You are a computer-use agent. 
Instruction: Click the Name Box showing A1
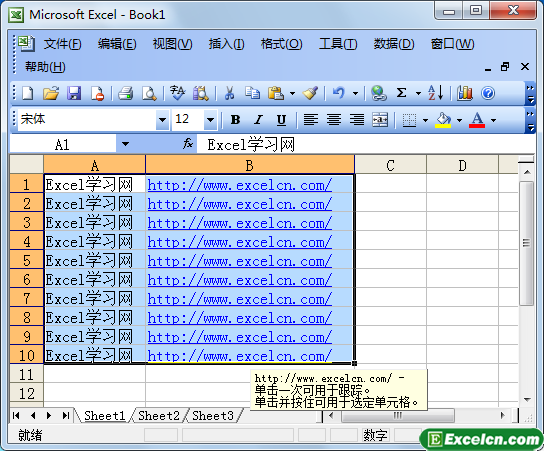click(x=62, y=144)
